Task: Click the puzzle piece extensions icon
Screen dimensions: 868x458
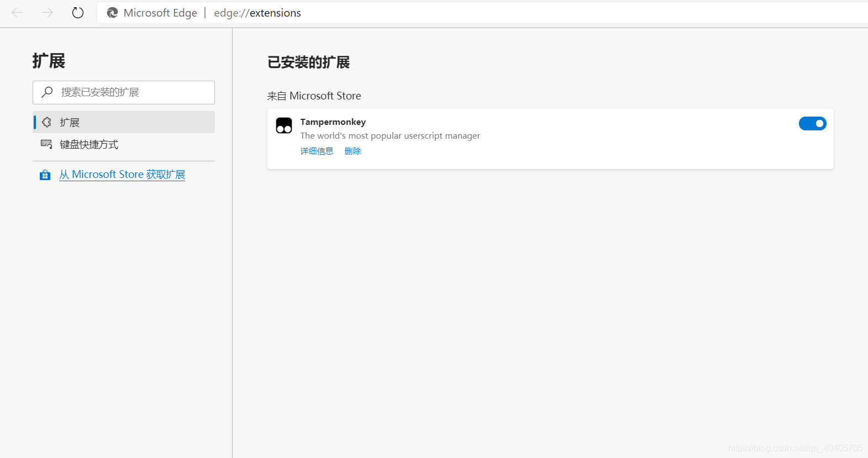Action: [46, 122]
